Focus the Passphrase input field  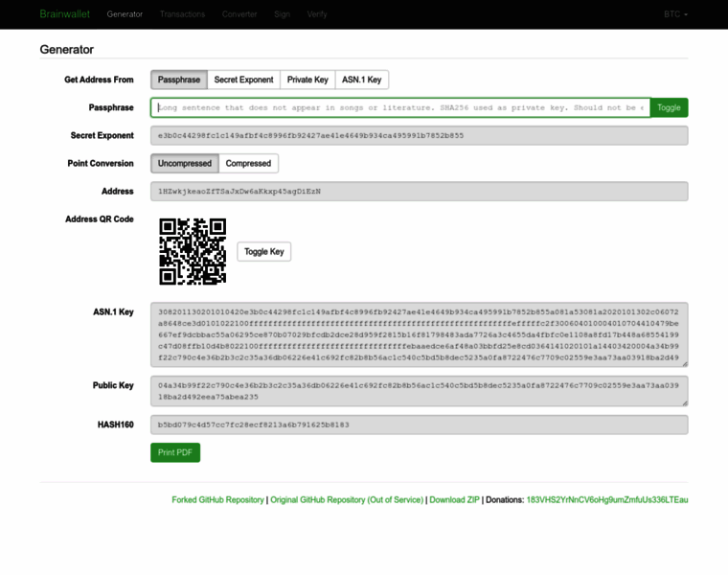(x=400, y=107)
